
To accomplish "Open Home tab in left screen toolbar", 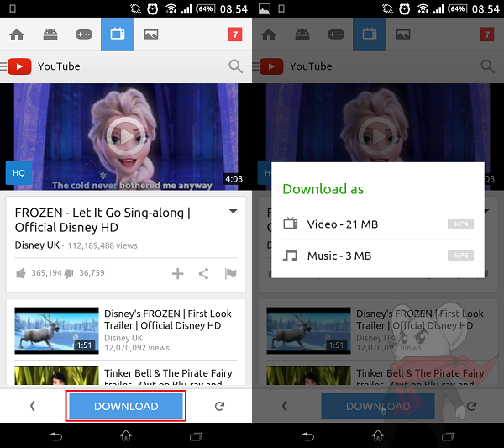I will point(17,34).
